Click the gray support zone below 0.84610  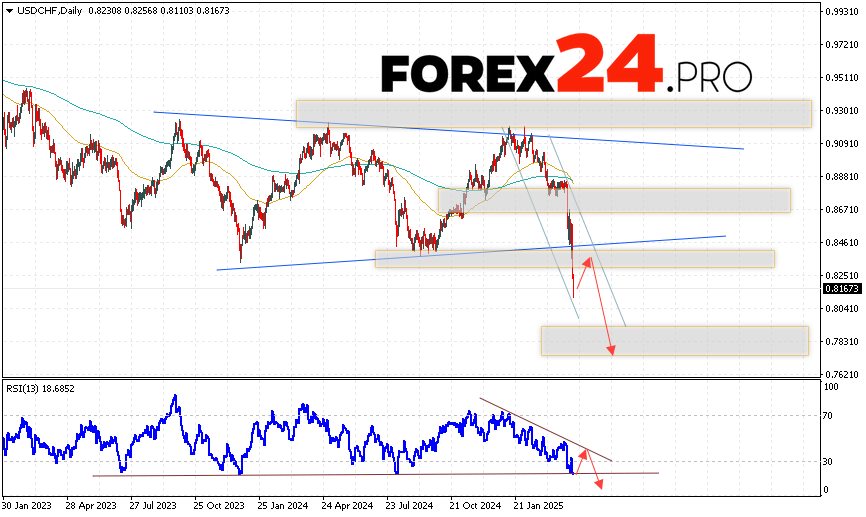[x=574, y=259]
